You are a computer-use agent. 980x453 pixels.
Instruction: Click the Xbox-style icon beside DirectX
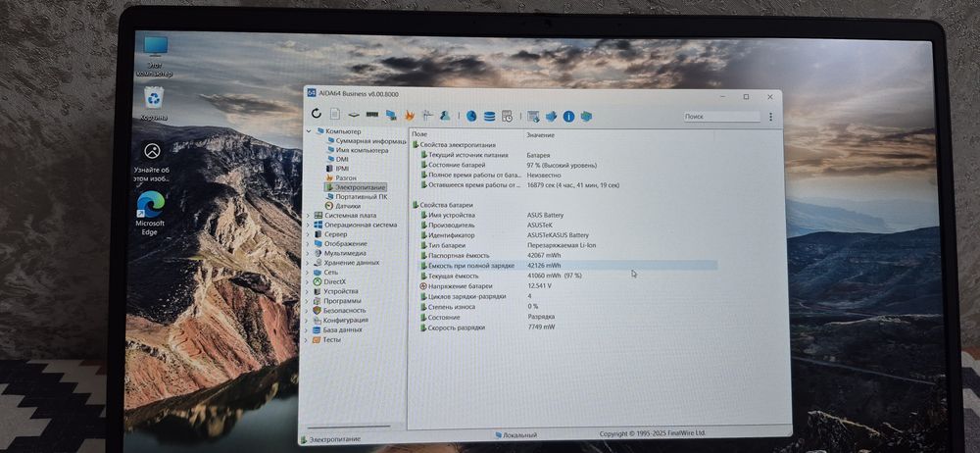pos(318,281)
